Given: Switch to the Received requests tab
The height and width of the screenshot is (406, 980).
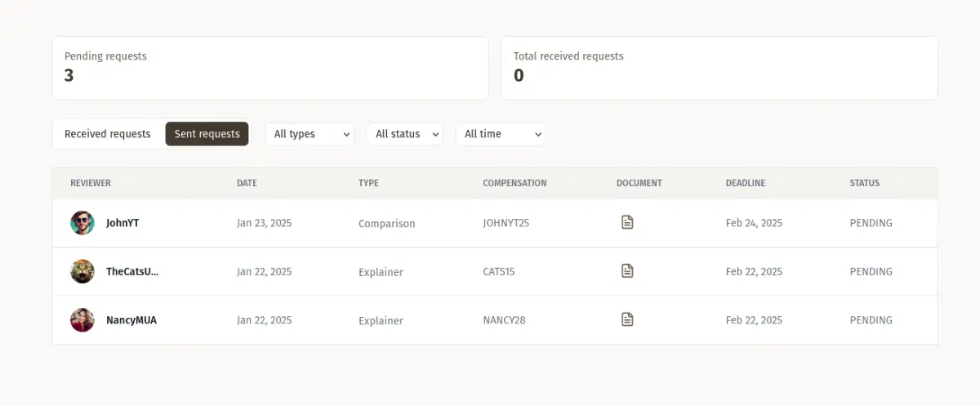Looking at the screenshot, I should coord(108,134).
